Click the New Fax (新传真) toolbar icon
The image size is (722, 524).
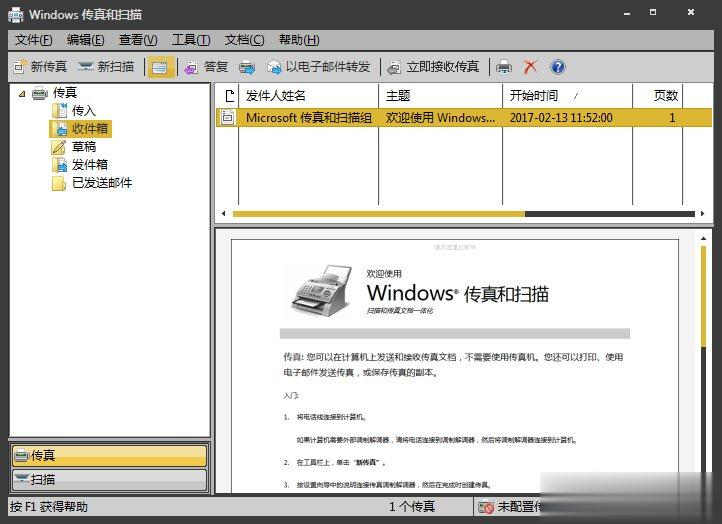[19, 68]
